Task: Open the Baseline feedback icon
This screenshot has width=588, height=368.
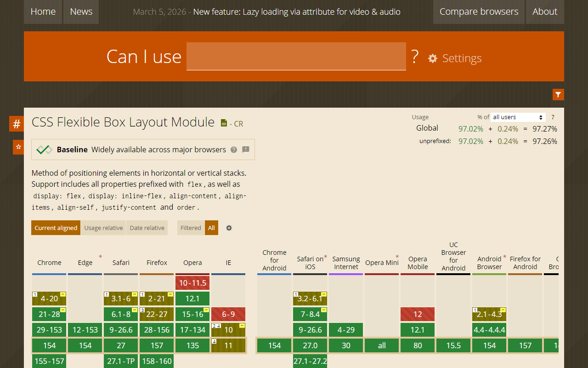Action: point(246,149)
